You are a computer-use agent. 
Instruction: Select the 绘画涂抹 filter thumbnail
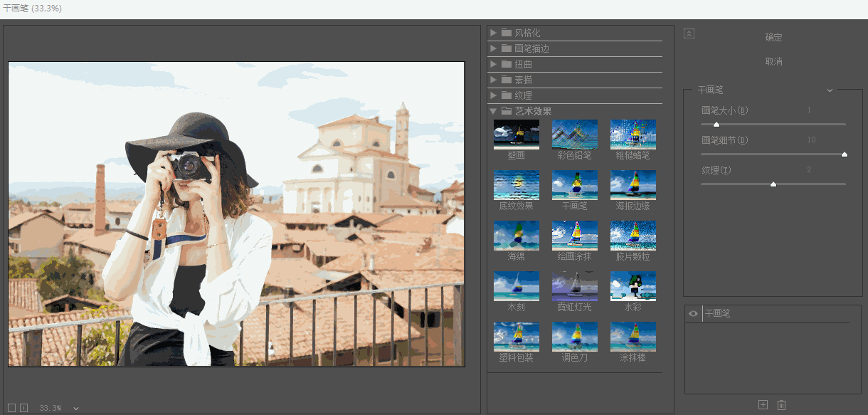(x=575, y=235)
